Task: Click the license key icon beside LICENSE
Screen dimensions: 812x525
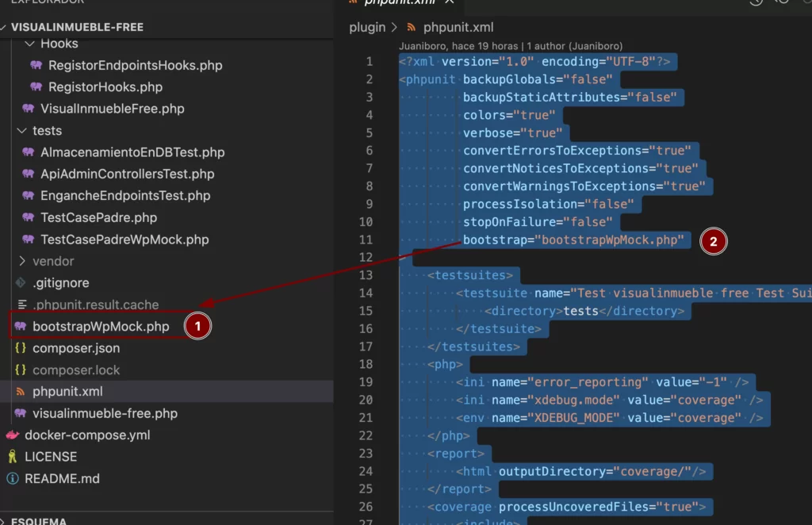Action: [13, 457]
